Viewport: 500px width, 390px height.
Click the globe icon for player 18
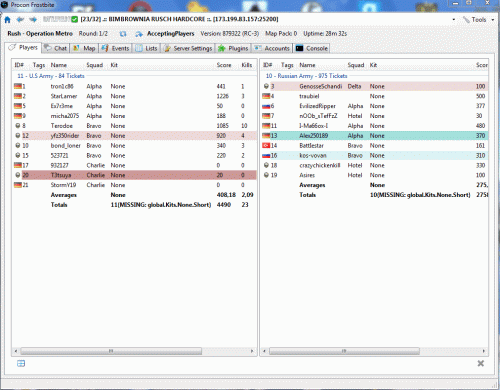(266, 165)
